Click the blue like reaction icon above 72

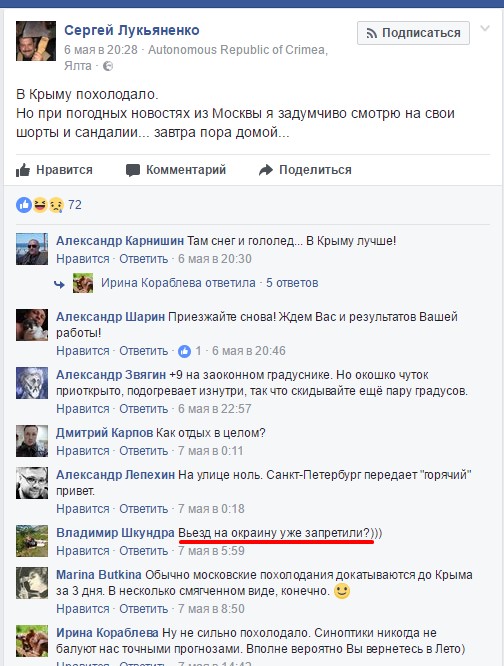[24, 205]
